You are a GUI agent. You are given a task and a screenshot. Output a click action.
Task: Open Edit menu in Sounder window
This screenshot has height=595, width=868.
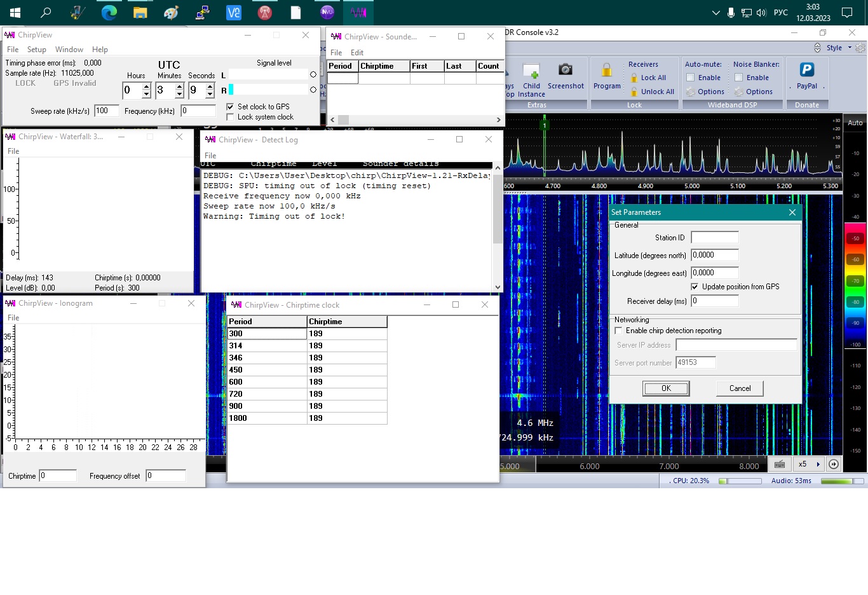(x=357, y=53)
